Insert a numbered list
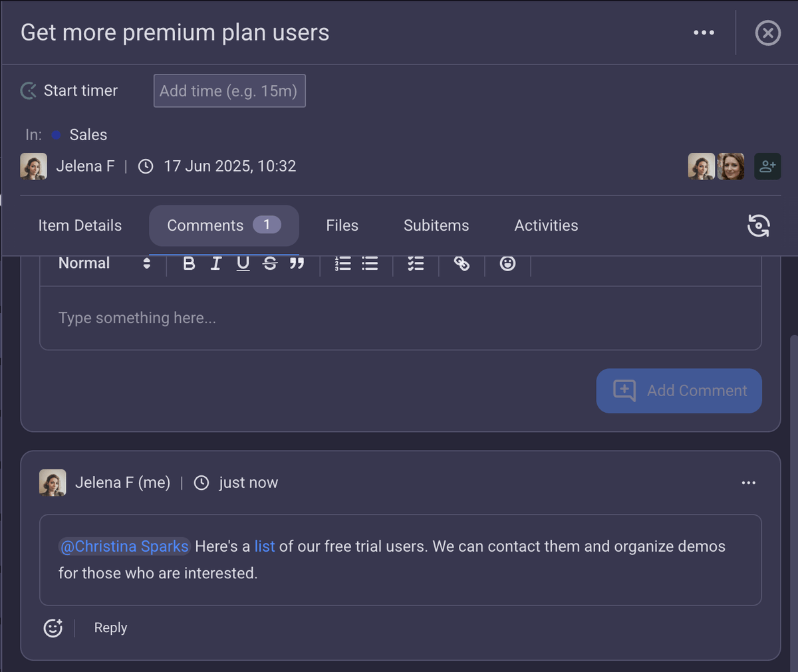Image resolution: width=798 pixels, height=672 pixels. (342, 263)
